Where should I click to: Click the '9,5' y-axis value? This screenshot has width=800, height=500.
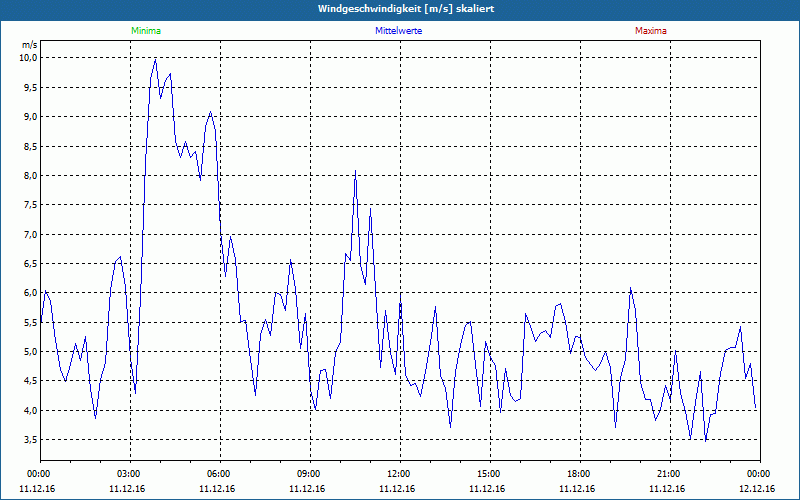(x=31, y=87)
